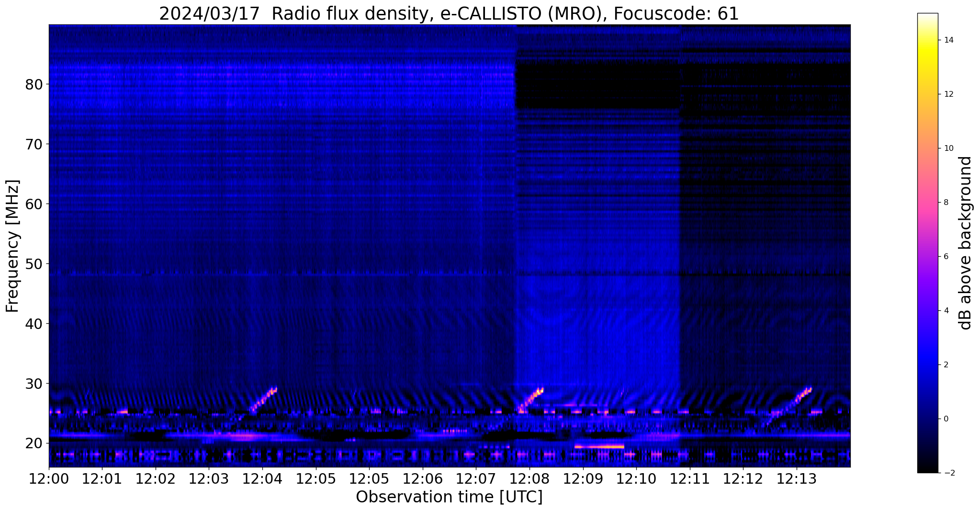The width and height of the screenshot is (980, 511).
Task: Click the 20 MHz frequency tick label
Action: pyautogui.click(x=34, y=443)
